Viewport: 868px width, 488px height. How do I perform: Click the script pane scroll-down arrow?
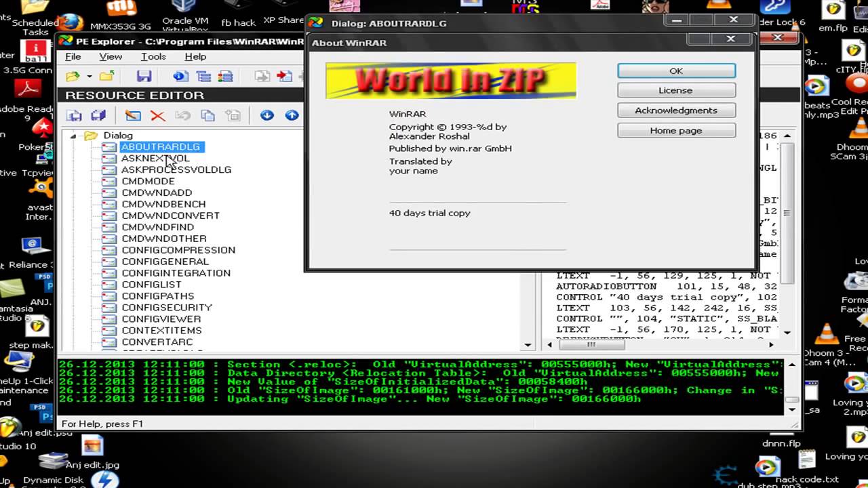tap(787, 332)
